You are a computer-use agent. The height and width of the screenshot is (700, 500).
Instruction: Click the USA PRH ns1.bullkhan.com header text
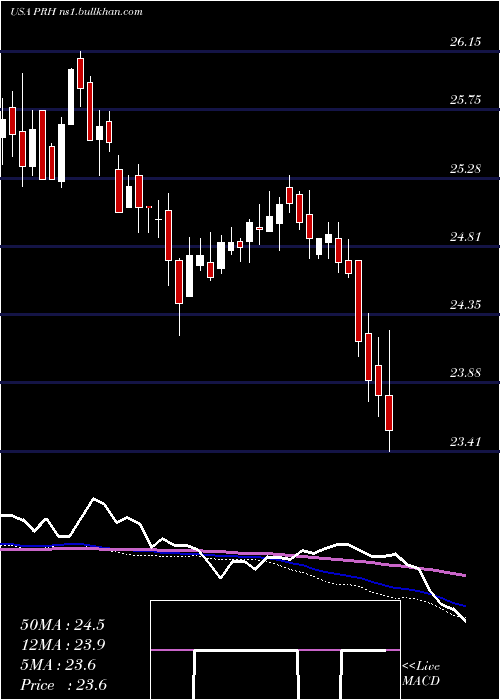(x=76, y=12)
